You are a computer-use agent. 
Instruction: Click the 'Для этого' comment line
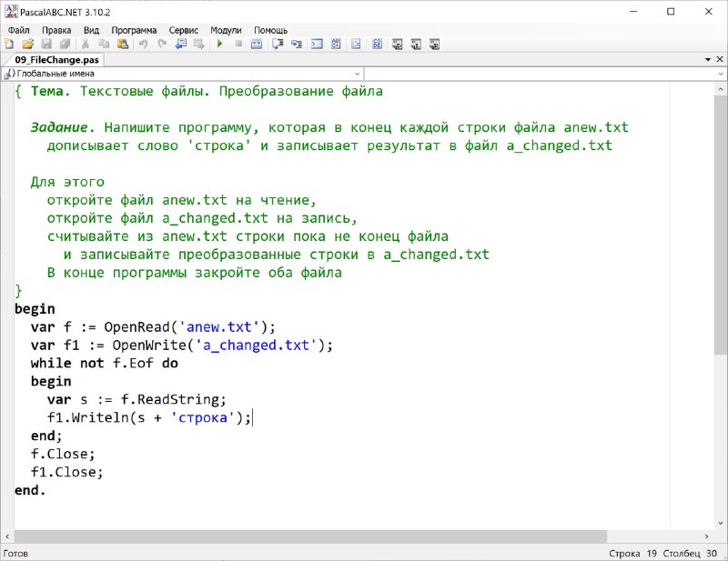point(67,182)
